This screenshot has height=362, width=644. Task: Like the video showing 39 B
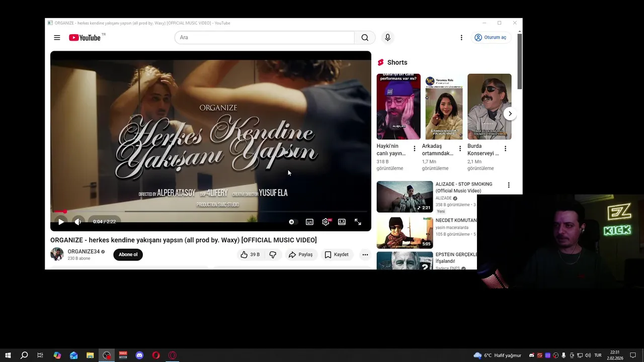(250, 254)
